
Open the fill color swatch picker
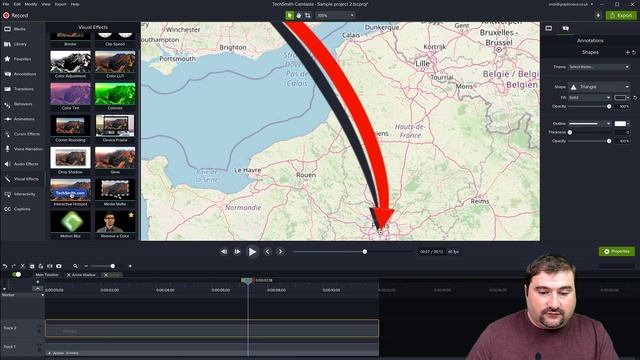[621, 98]
